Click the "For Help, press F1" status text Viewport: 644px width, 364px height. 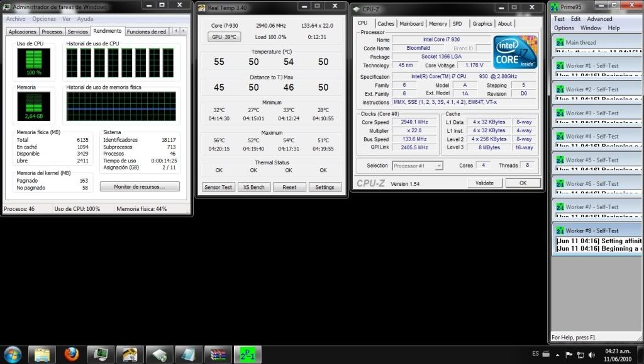pos(574,338)
